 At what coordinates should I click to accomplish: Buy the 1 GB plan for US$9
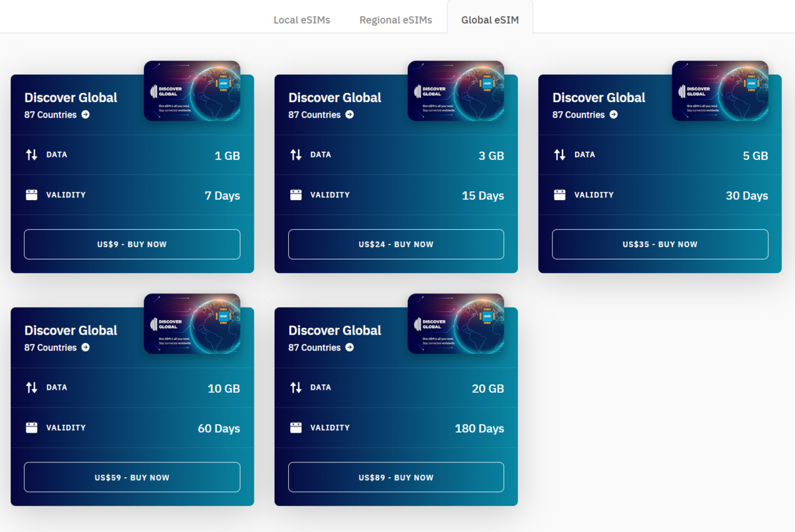132,244
